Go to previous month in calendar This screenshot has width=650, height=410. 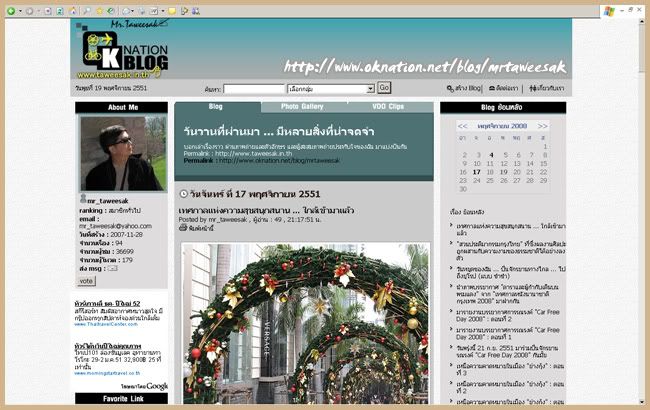(463, 126)
